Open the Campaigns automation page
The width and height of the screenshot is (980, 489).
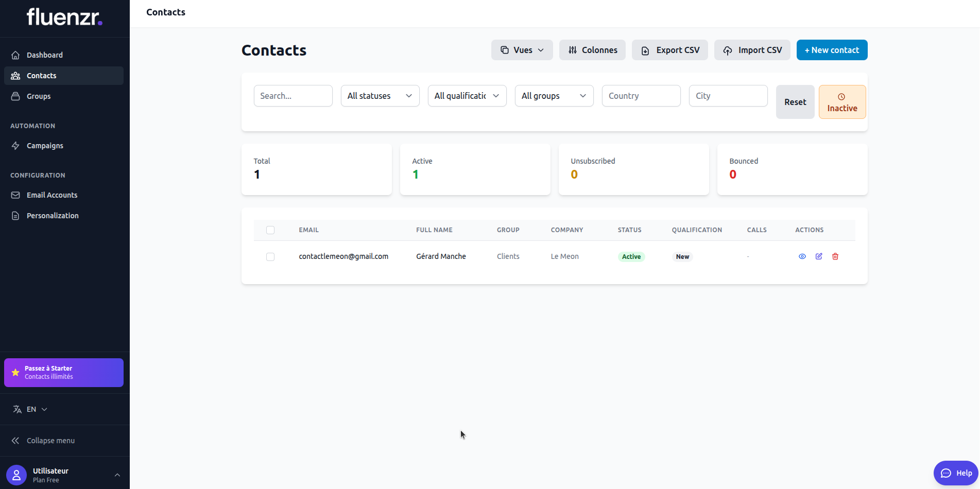(x=44, y=145)
